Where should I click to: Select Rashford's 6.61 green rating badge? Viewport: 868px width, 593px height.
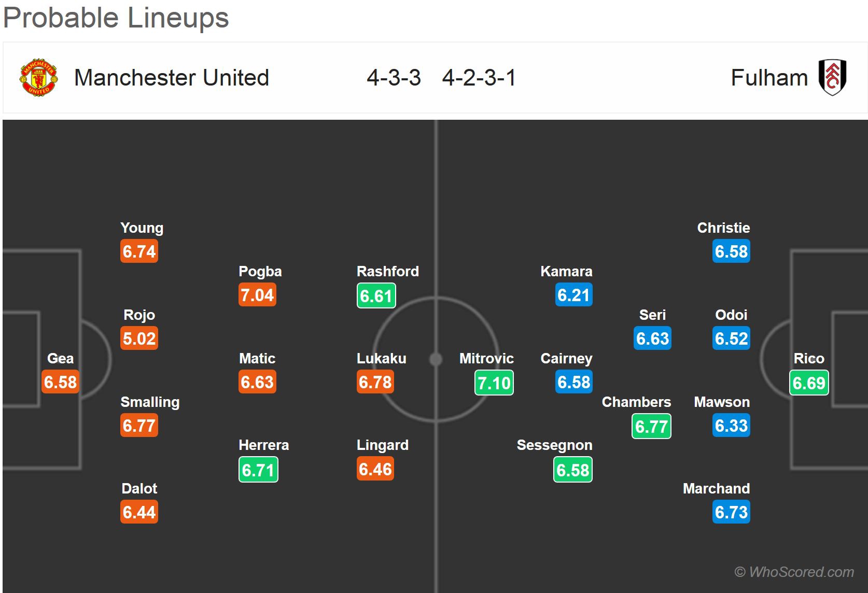pyautogui.click(x=376, y=296)
